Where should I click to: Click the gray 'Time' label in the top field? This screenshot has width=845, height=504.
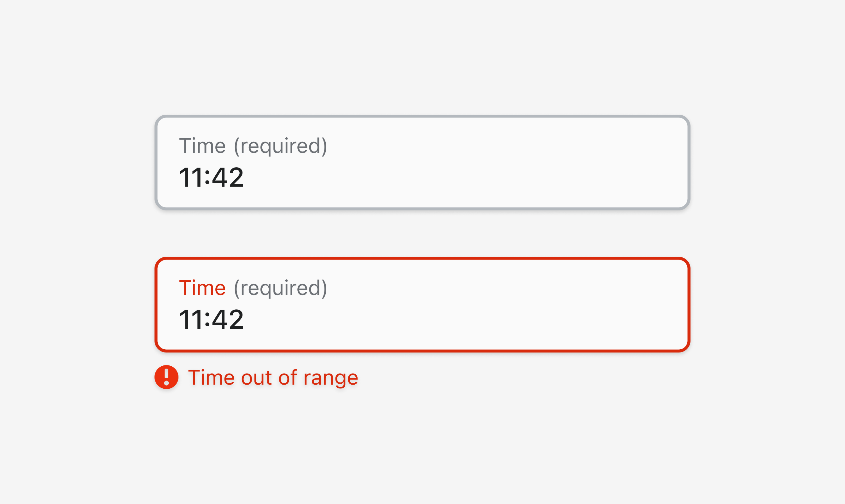click(202, 146)
